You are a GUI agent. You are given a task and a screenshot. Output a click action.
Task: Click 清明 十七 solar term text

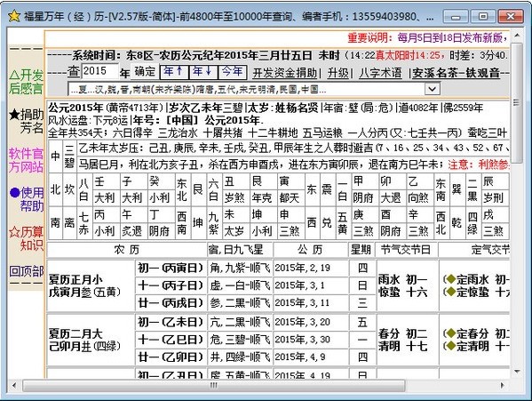(402, 346)
